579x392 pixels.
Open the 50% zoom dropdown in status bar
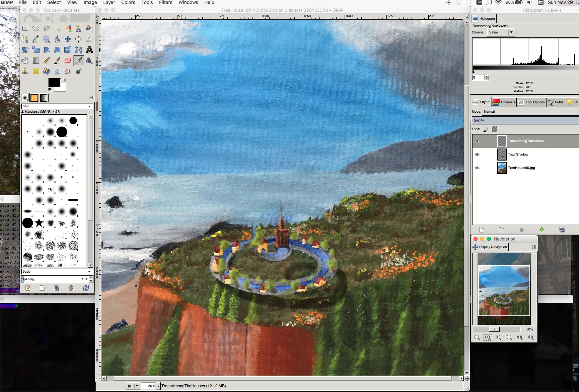(x=158, y=386)
